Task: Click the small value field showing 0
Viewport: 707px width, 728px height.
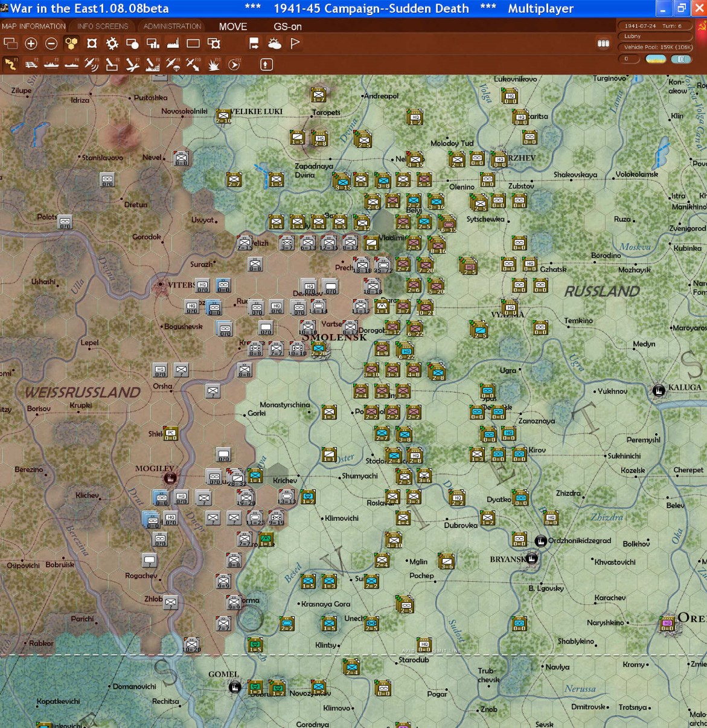Action: click(629, 59)
